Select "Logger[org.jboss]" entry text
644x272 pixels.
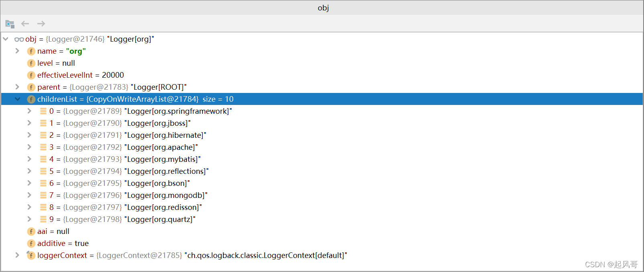coord(158,123)
